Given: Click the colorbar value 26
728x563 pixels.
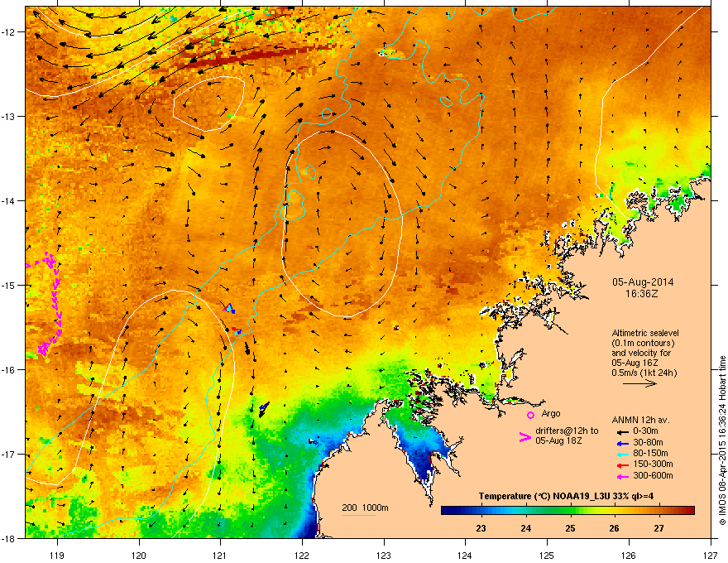Looking at the screenshot, I should (614, 528).
